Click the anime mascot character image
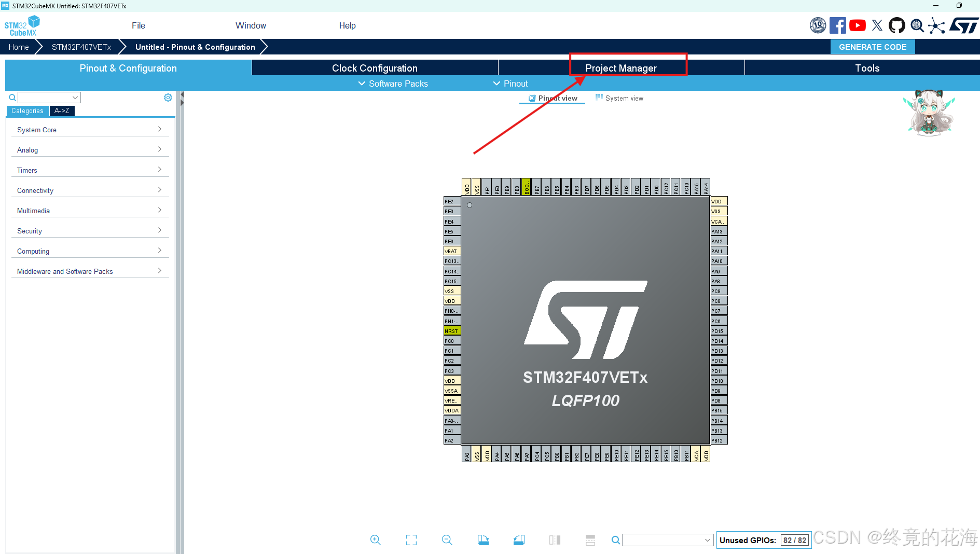Viewport: 980px width, 554px height. click(930, 113)
